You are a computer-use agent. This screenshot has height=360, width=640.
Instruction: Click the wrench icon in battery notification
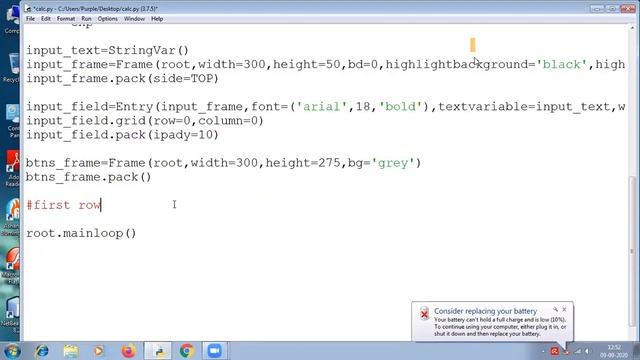coord(555,309)
